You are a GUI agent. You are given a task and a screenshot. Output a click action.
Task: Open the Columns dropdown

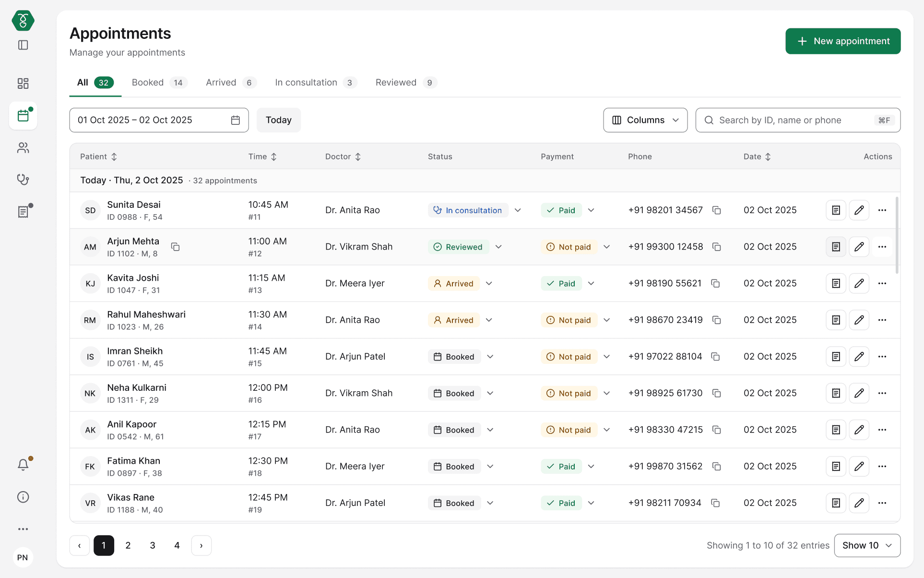pos(645,120)
